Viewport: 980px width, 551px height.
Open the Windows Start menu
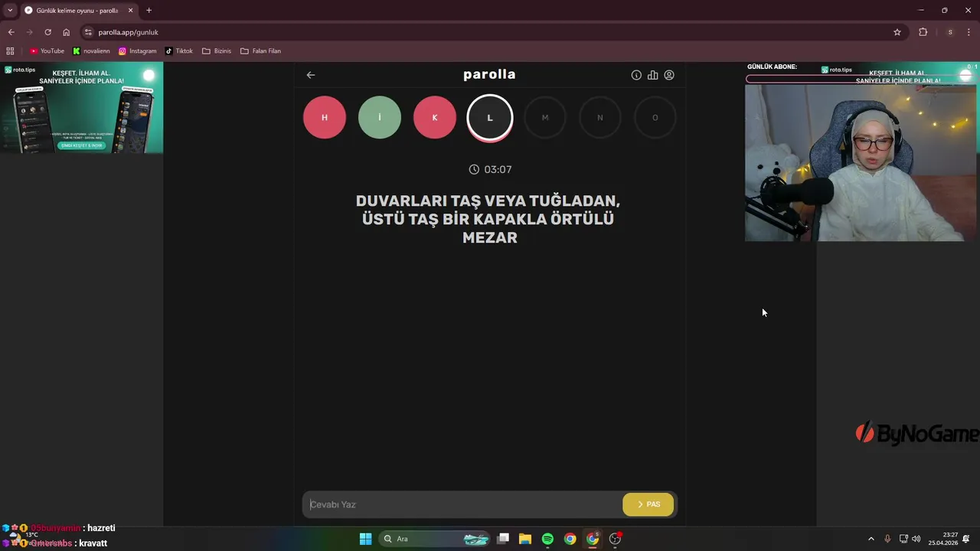click(x=366, y=539)
